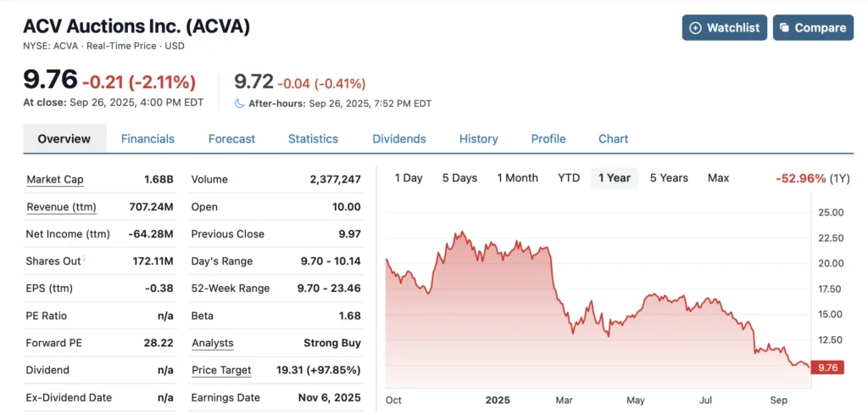868x415 pixels.
Task: Switch to the Forecast tab
Action: click(231, 139)
